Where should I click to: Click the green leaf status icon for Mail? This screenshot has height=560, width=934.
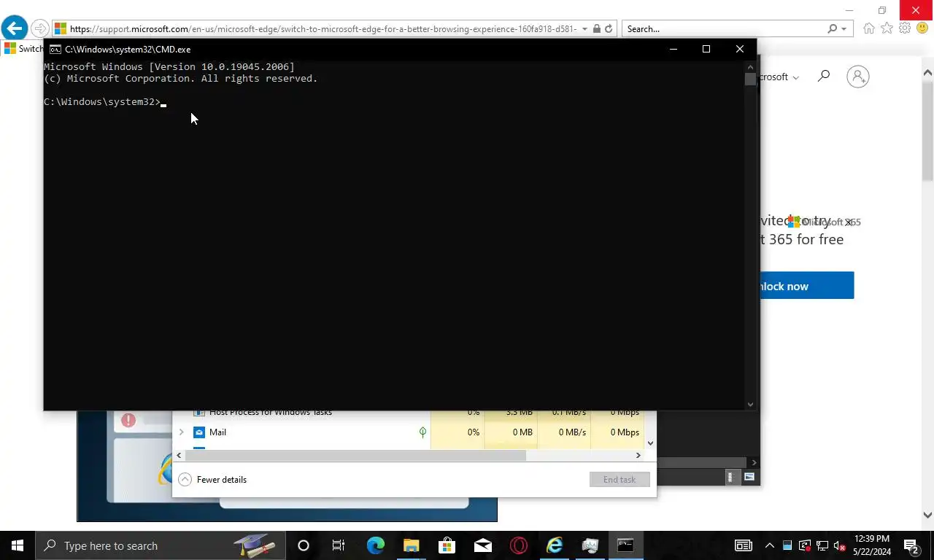(422, 432)
